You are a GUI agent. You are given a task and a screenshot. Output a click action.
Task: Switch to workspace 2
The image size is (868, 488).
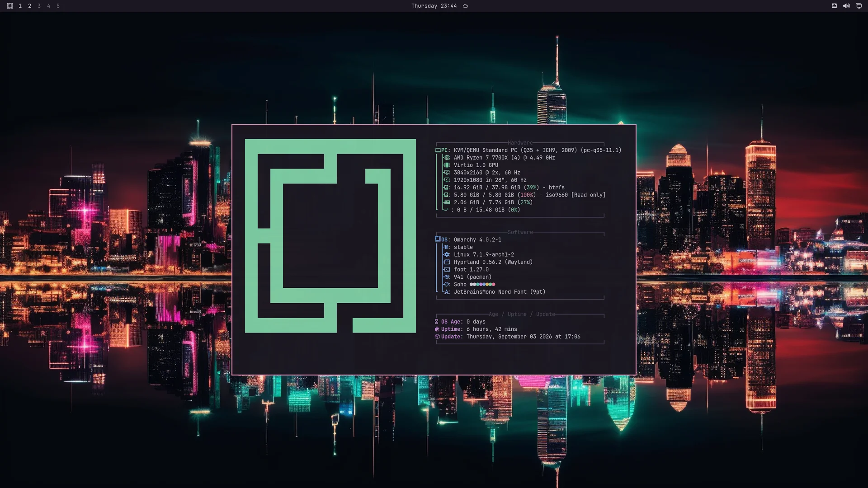29,6
